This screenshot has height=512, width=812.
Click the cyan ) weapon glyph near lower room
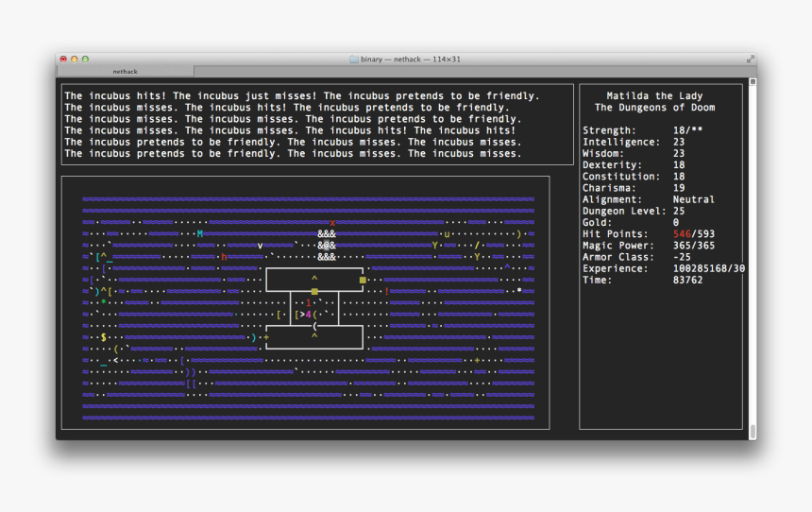[254, 337]
